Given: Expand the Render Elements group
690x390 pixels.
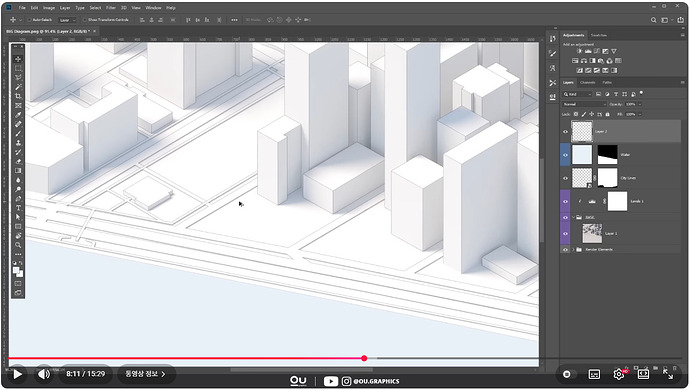Looking at the screenshot, I should (x=573, y=250).
